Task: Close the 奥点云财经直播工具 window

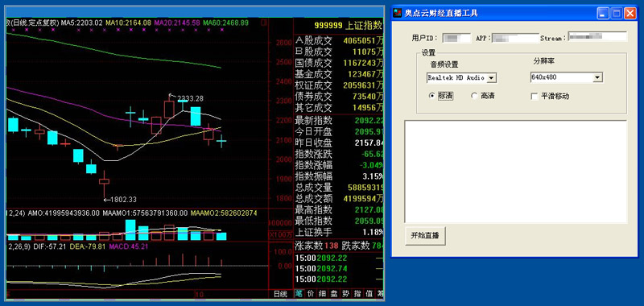Action: (x=630, y=14)
